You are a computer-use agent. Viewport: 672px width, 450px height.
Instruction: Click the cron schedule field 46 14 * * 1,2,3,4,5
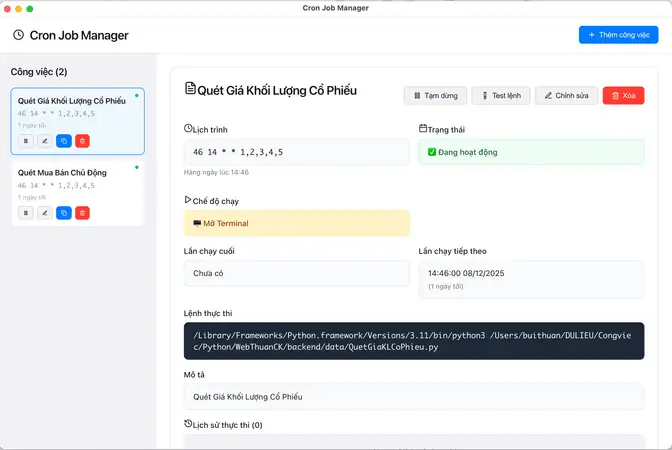point(297,152)
